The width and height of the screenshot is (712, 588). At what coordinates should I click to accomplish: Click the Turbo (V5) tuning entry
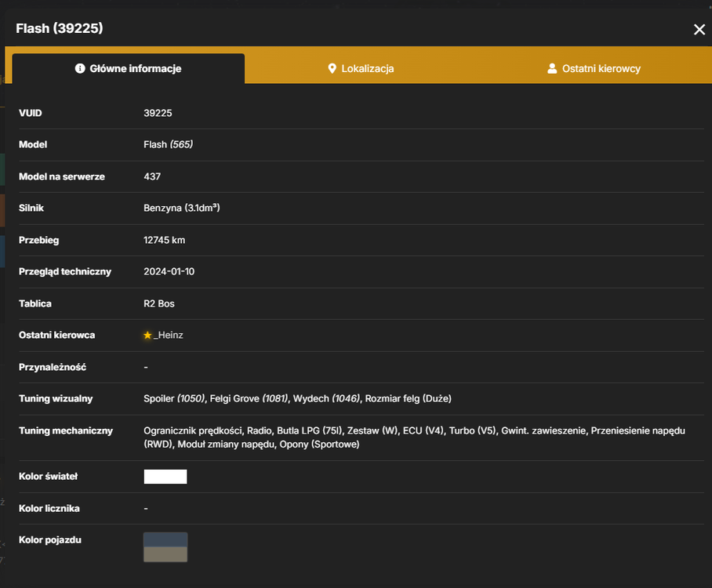point(473,431)
